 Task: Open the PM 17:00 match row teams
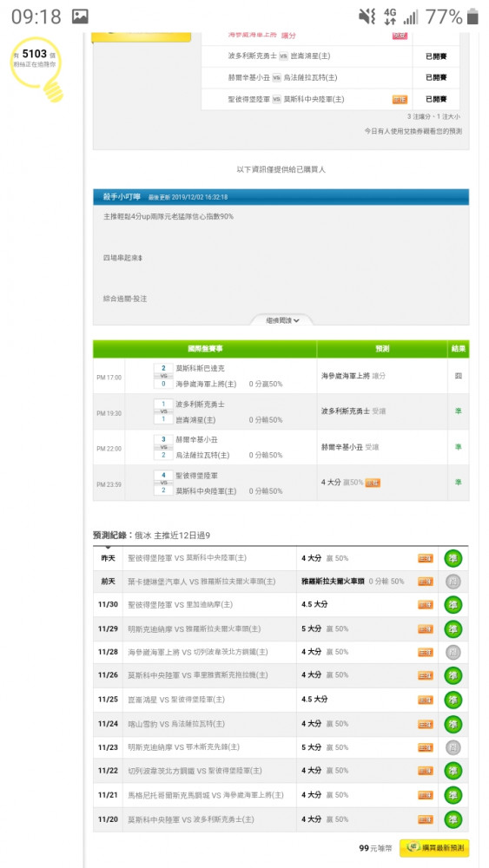tap(206, 376)
